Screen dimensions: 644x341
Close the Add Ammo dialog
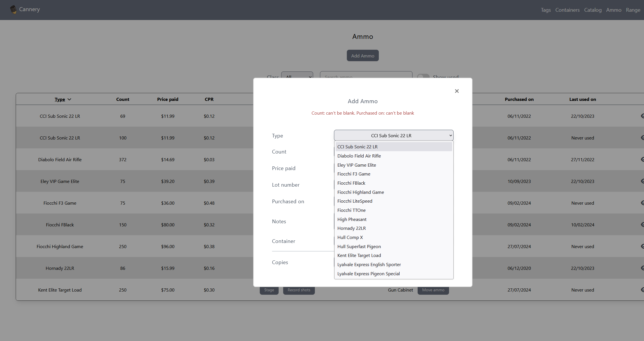click(x=457, y=91)
